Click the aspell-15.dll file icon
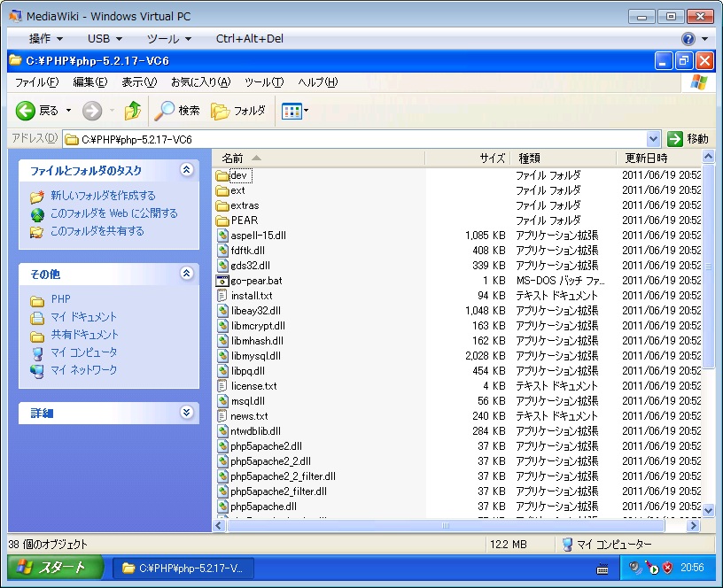The image size is (723, 588). point(222,236)
